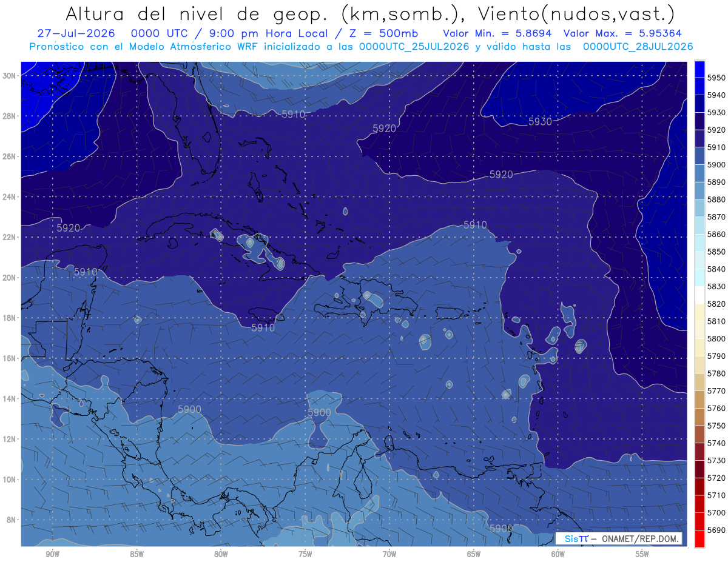728x562 pixels.
Task: Click the 5840 color scale label
Action: pyautogui.click(x=716, y=269)
